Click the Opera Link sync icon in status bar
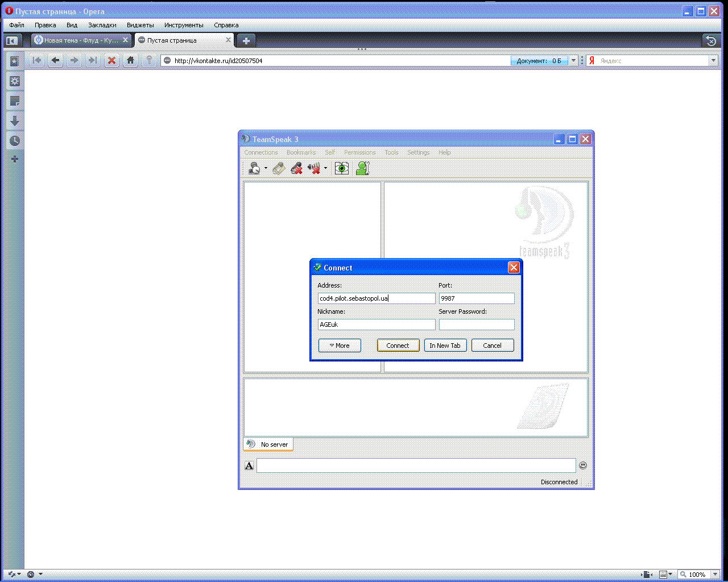 point(13,575)
